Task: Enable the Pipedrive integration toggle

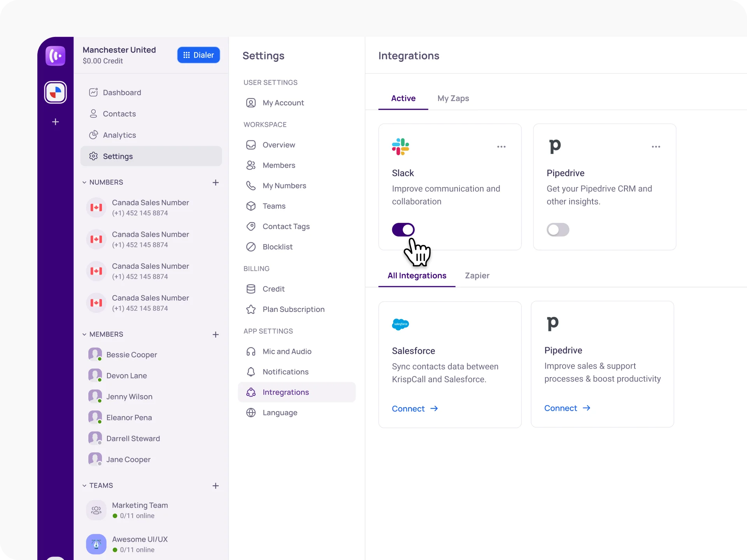Action: [x=558, y=229]
